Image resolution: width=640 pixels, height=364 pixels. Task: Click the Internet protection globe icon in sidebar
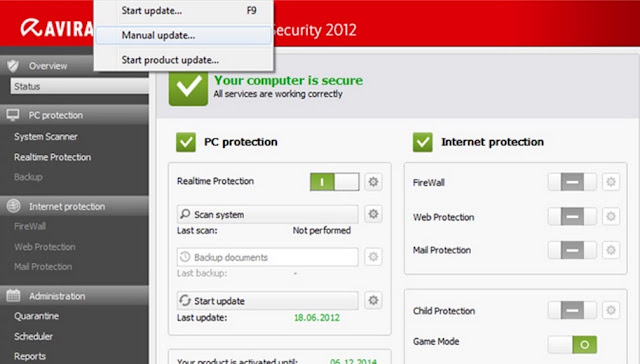click(13, 206)
